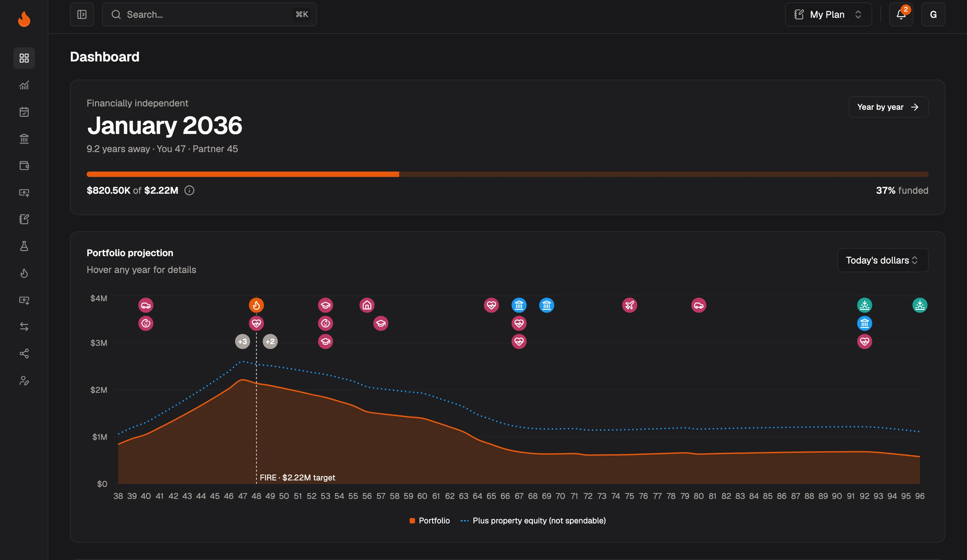Open the bank building icon in sidebar
This screenshot has width=967, height=560.
click(24, 138)
